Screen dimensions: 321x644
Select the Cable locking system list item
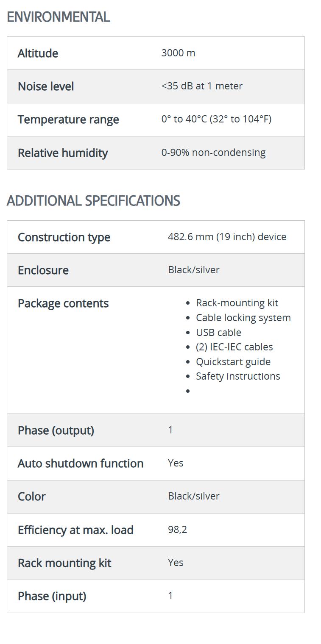tap(243, 318)
